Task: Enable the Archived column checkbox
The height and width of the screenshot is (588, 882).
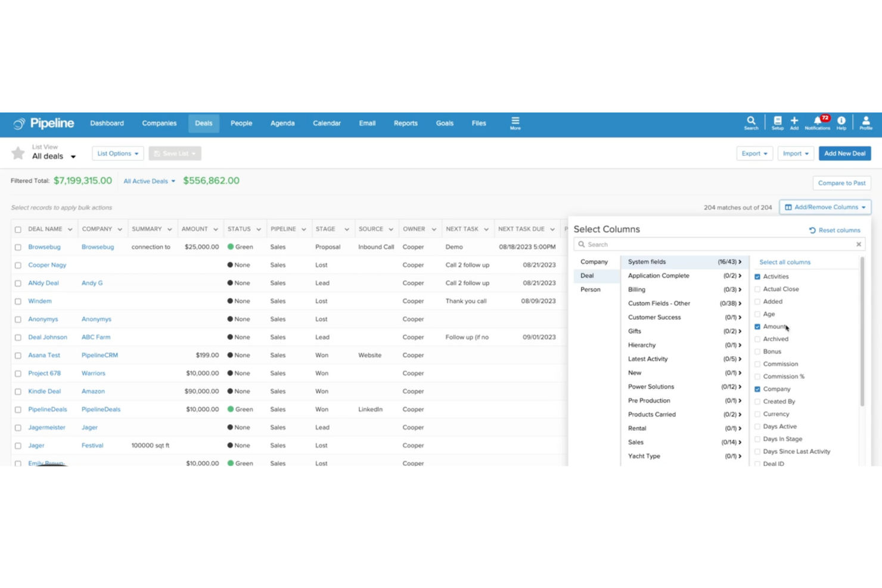Action: [x=757, y=339]
